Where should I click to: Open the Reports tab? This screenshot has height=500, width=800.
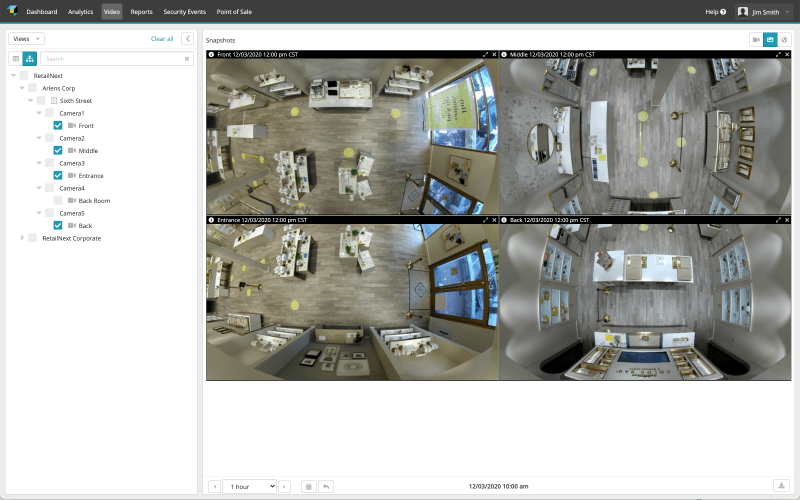[141, 12]
